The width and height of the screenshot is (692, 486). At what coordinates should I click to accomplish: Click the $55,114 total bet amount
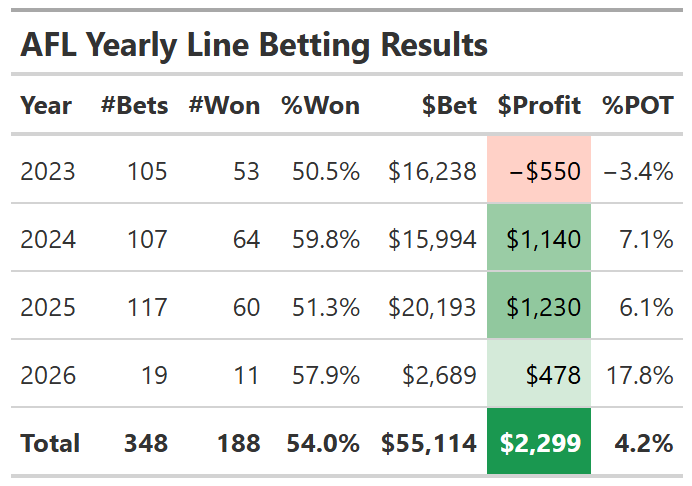429,443
